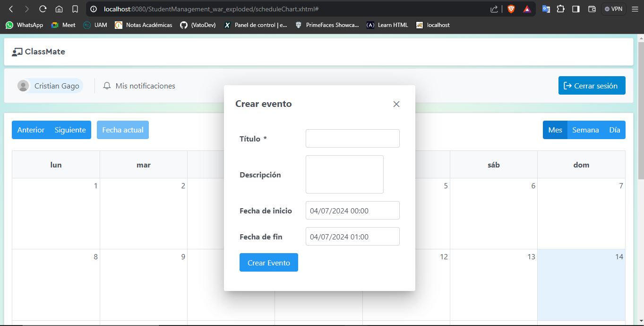The width and height of the screenshot is (644, 326).
Task: Click the Descripción text area
Action: coord(344,174)
